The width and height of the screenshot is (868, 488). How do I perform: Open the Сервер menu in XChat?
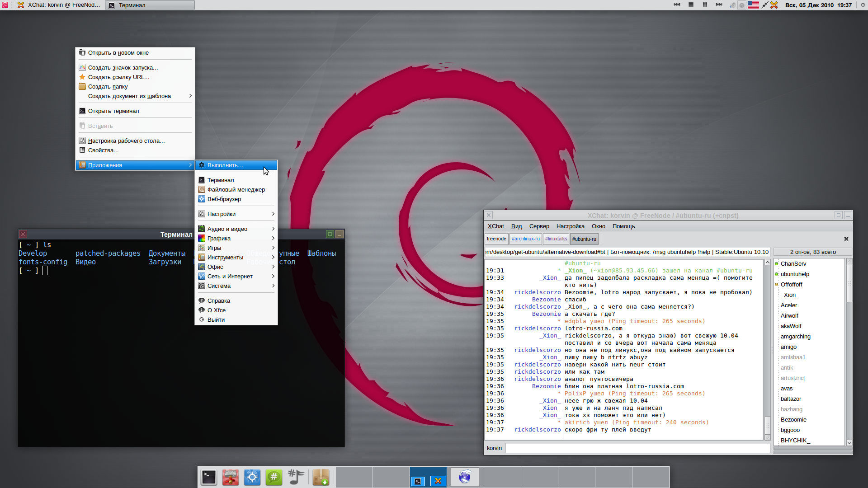point(539,226)
